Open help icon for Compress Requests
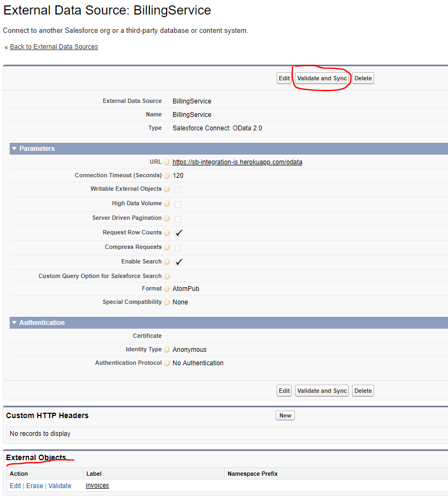The height and width of the screenshot is (500, 448). tap(167, 247)
